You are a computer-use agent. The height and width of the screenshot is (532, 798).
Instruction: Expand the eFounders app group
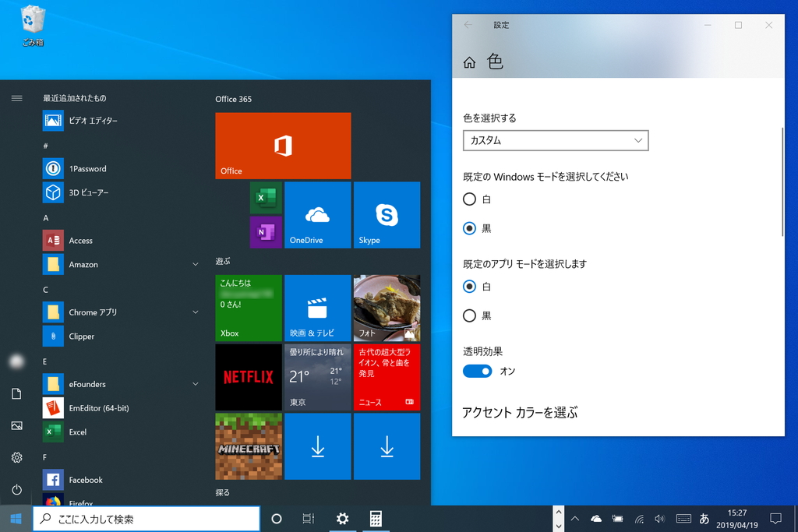195,384
